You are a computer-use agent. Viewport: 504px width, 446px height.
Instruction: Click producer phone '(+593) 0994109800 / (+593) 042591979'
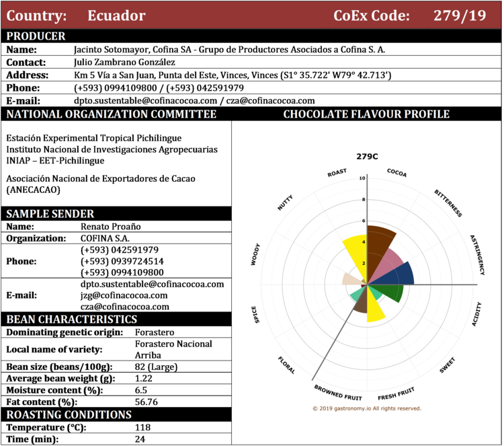pos(159,88)
